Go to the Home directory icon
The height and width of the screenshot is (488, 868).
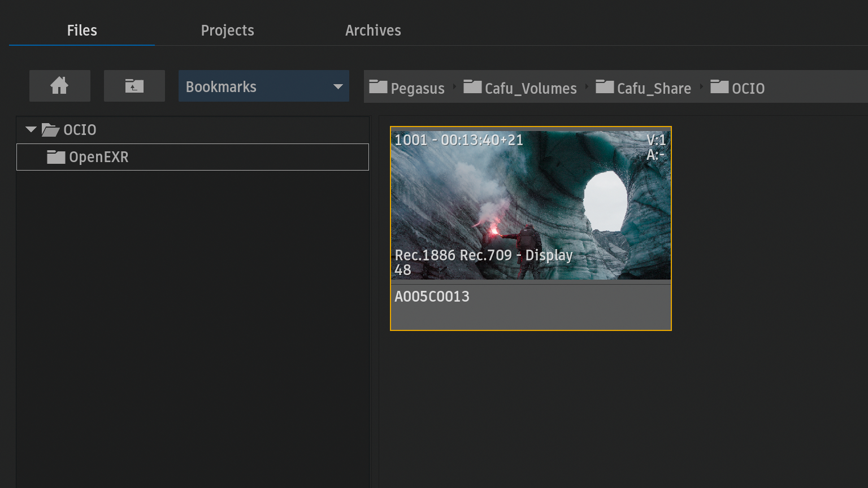click(x=60, y=86)
